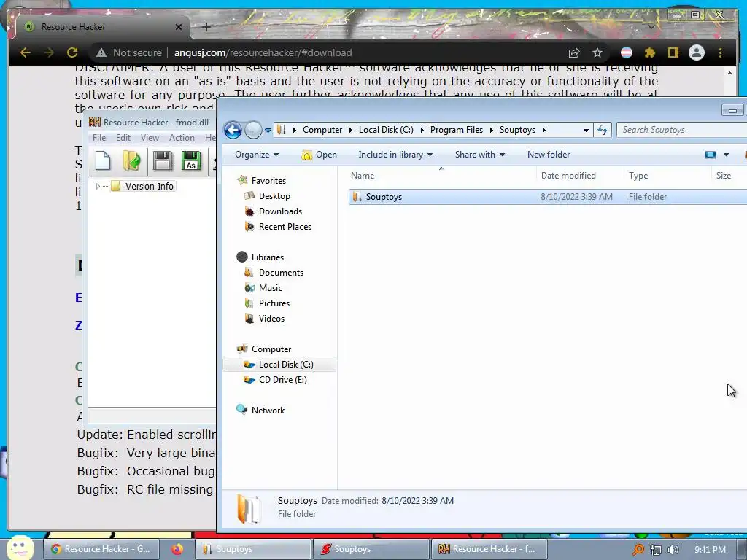Click Computer in the address breadcrumb
747x560 pixels.
[x=322, y=130]
